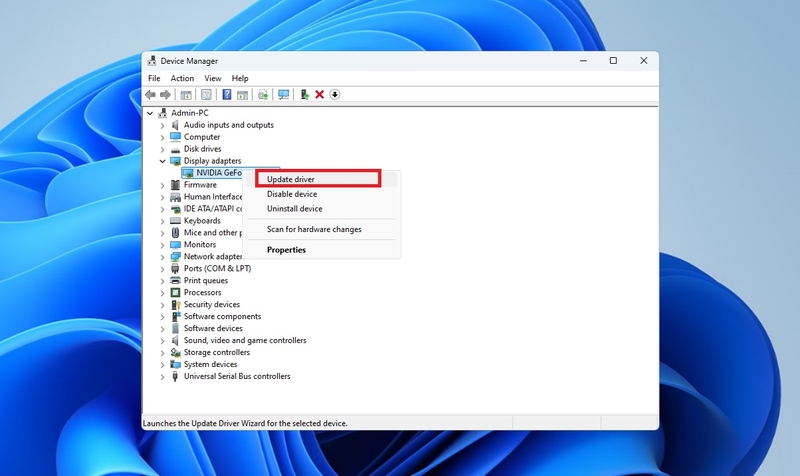Expand the Processors branch
The image size is (800, 476).
pos(162,293)
